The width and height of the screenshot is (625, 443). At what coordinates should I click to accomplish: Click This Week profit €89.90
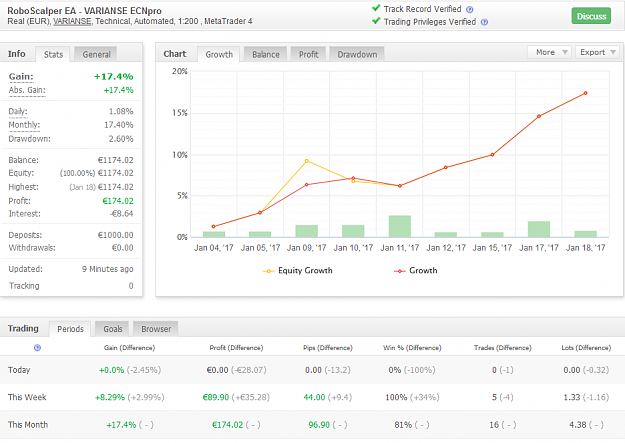pyautogui.click(x=216, y=398)
